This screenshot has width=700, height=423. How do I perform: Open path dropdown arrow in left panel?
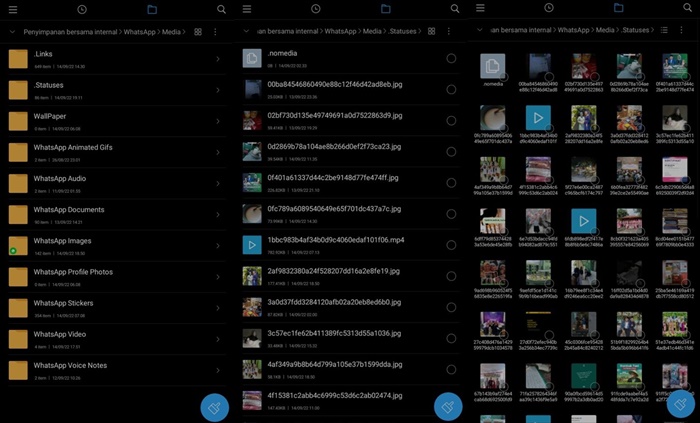[x=12, y=32]
